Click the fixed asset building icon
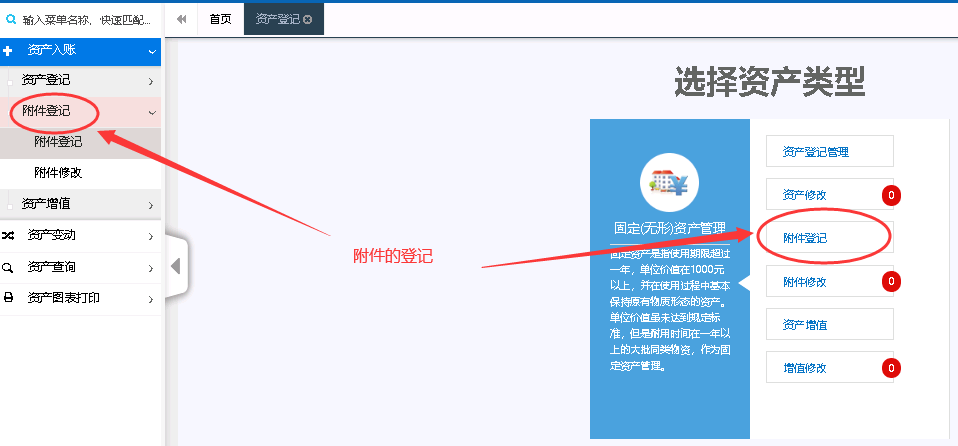This screenshot has height=446, width=958. click(668, 183)
